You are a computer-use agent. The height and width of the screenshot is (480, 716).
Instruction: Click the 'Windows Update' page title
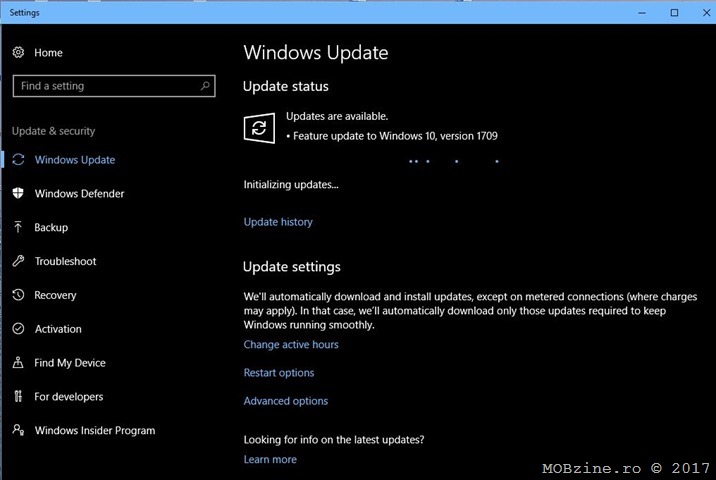[316, 53]
